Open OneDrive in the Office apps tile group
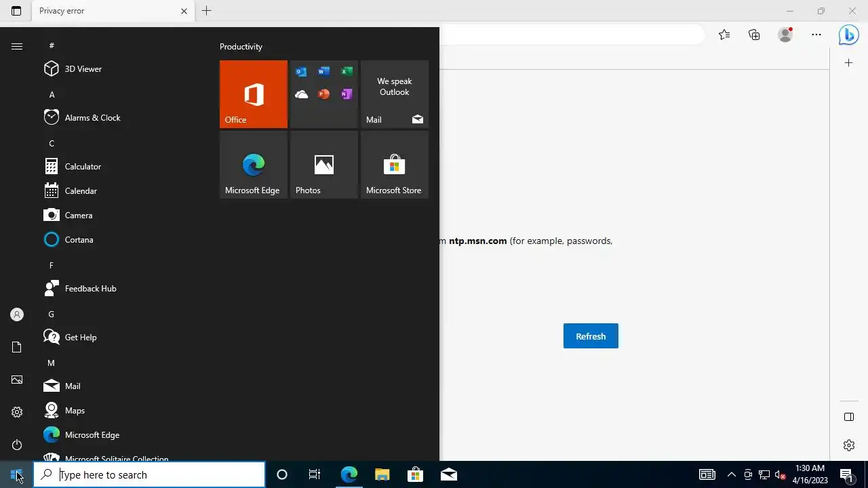The image size is (868, 488). (x=301, y=94)
